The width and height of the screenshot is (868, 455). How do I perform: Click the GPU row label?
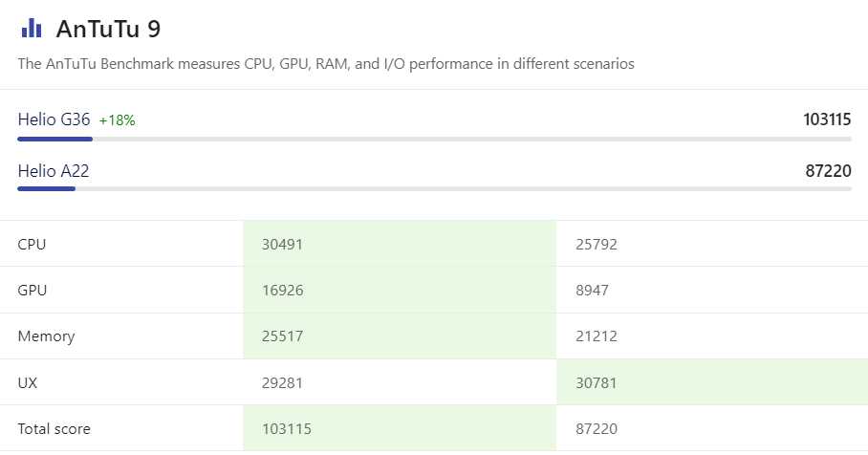point(33,290)
